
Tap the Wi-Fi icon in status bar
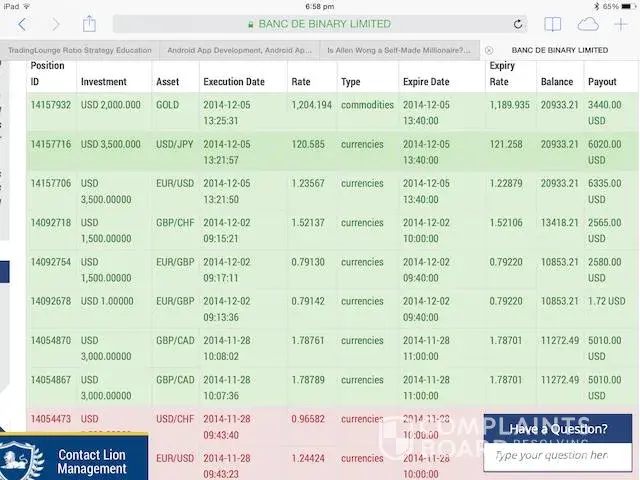click(x=26, y=7)
